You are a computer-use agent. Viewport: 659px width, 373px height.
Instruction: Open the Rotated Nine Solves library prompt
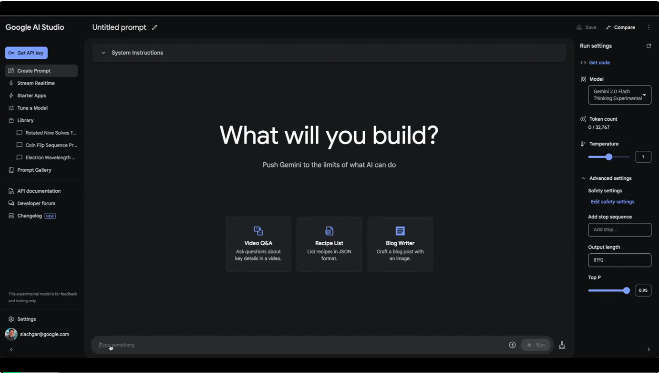[x=46, y=133]
